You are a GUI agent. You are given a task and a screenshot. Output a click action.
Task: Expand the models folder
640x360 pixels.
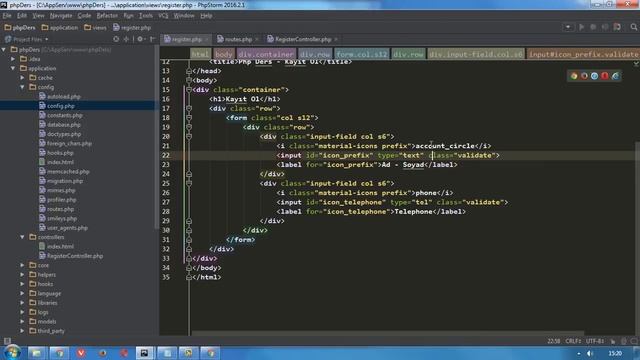tap(22, 322)
